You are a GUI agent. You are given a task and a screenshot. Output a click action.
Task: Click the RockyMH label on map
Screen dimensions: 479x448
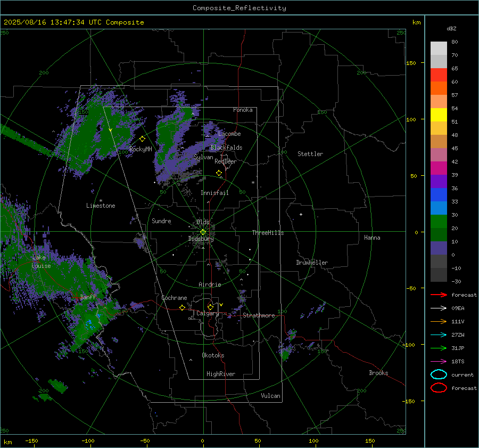coord(141,149)
